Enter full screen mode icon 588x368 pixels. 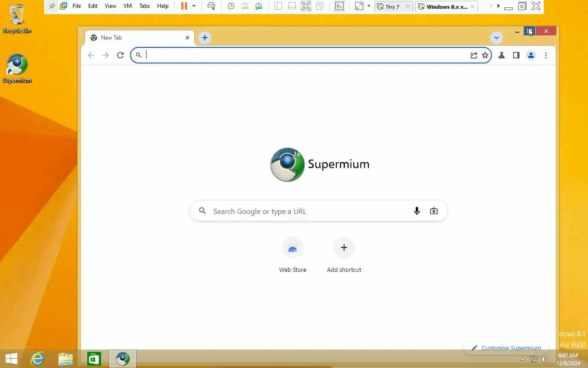[x=306, y=6]
